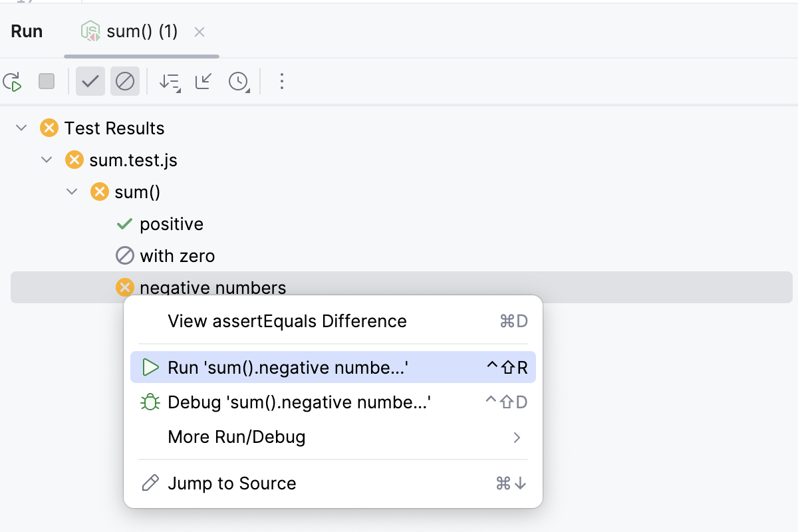This screenshot has width=798, height=532.
Task: Choose View assertEquals Difference
Action: click(287, 321)
